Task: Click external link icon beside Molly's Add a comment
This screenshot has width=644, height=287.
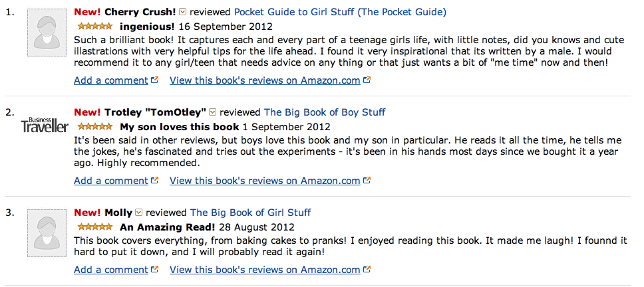Action: [155, 270]
